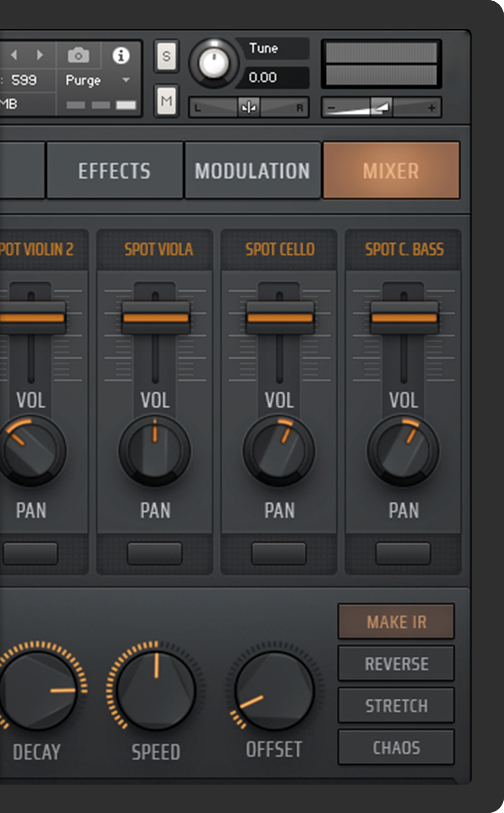
Task: Enable the Stretch option
Action: [396, 705]
